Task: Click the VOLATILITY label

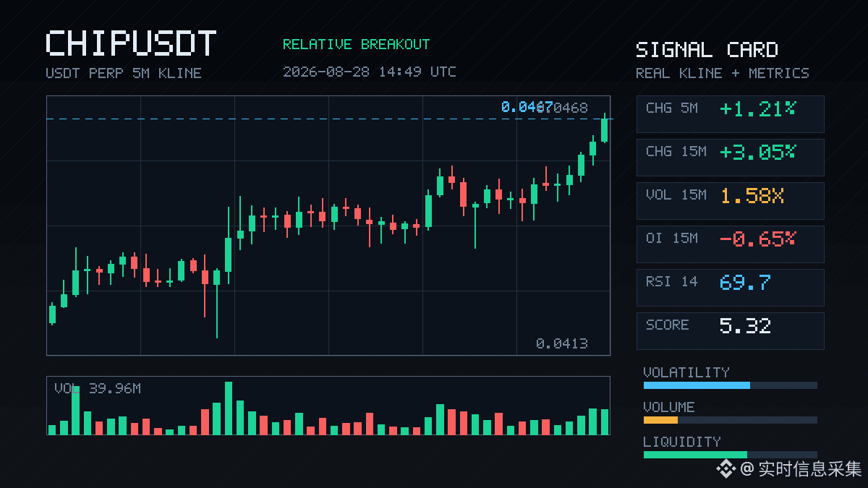Action: click(x=686, y=372)
